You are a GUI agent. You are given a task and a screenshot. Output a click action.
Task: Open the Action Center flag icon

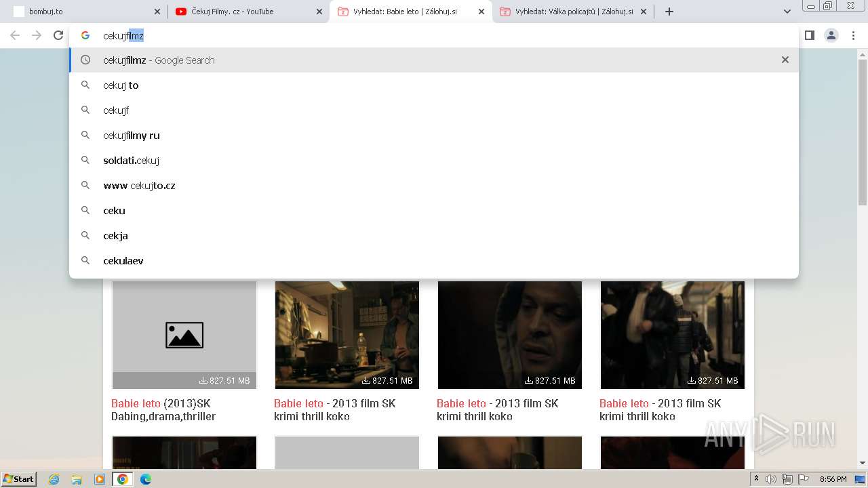click(x=804, y=479)
